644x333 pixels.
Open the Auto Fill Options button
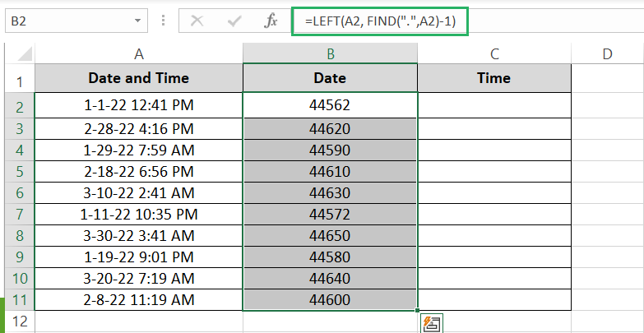point(429,323)
